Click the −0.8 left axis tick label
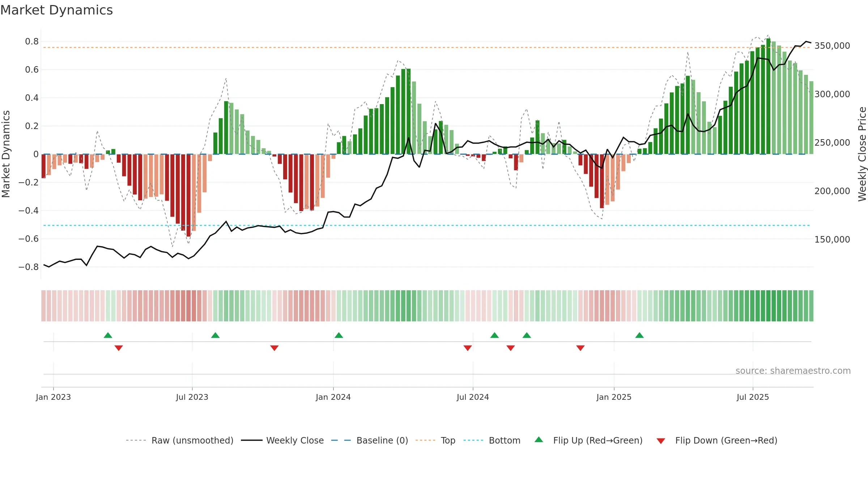This screenshot has width=868, height=488. (x=29, y=267)
